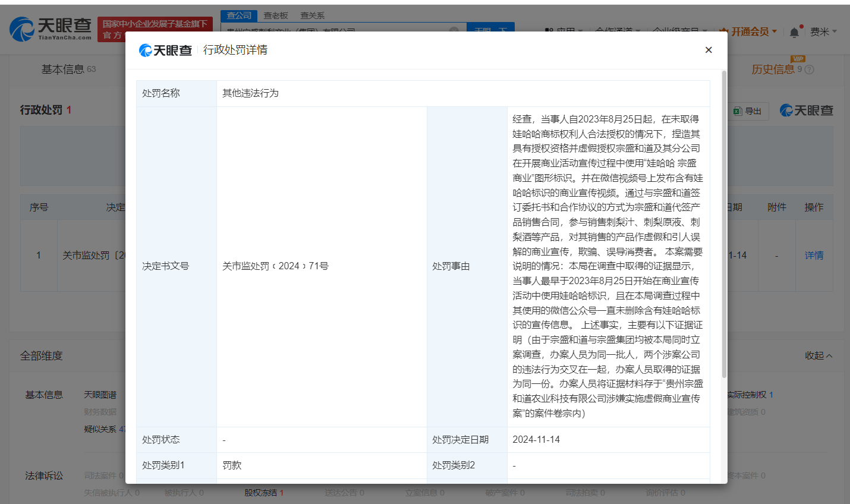Collapse the 全部维度 section with 收起

point(818,355)
